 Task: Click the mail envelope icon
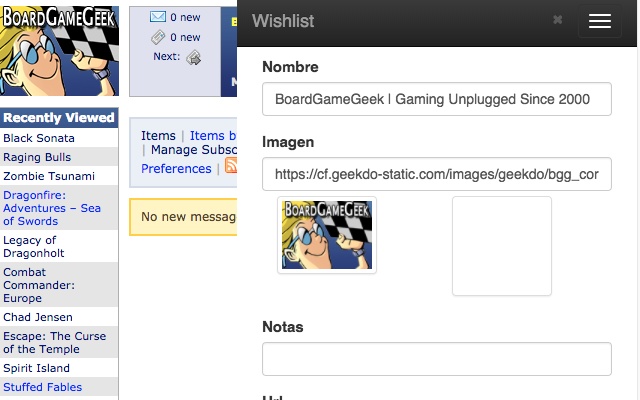(x=158, y=17)
